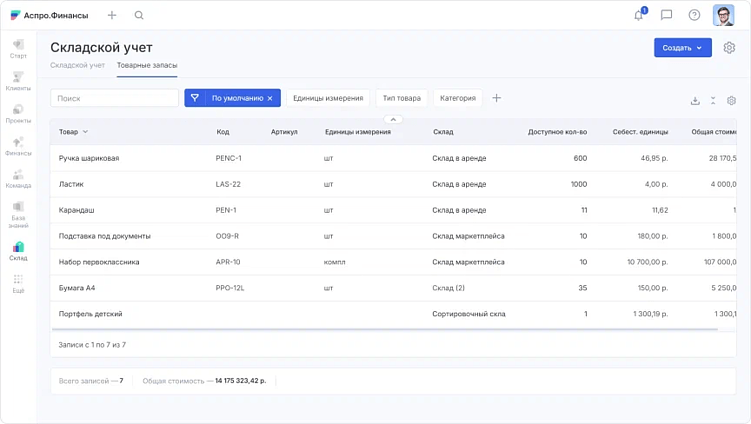
Task: Remove the По умолчанию filter with x
Action: click(x=270, y=98)
